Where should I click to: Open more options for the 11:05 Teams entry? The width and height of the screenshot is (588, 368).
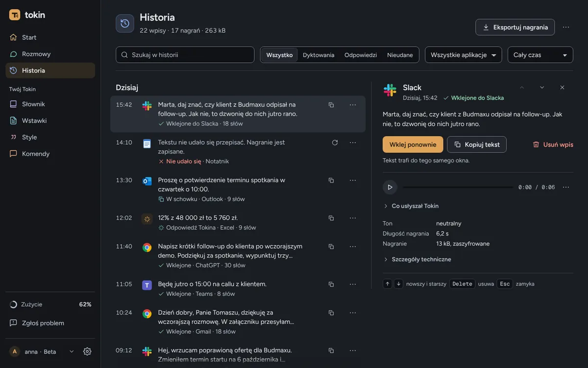353,284
